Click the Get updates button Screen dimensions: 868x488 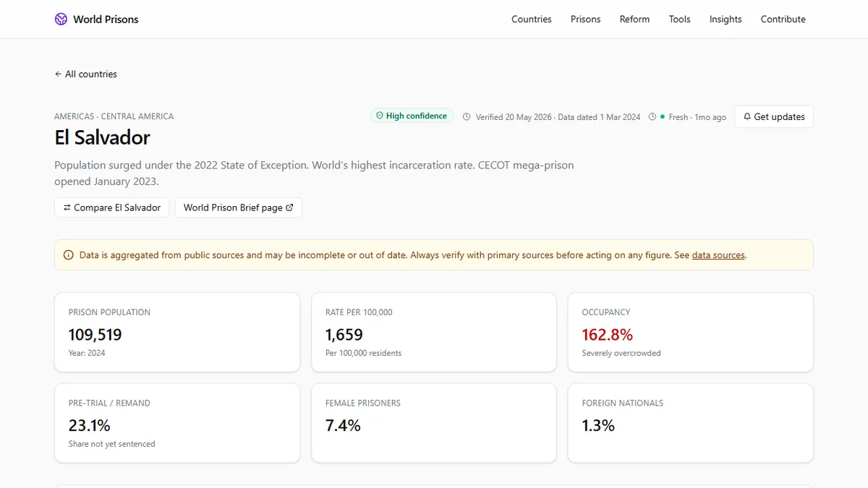[x=774, y=117]
